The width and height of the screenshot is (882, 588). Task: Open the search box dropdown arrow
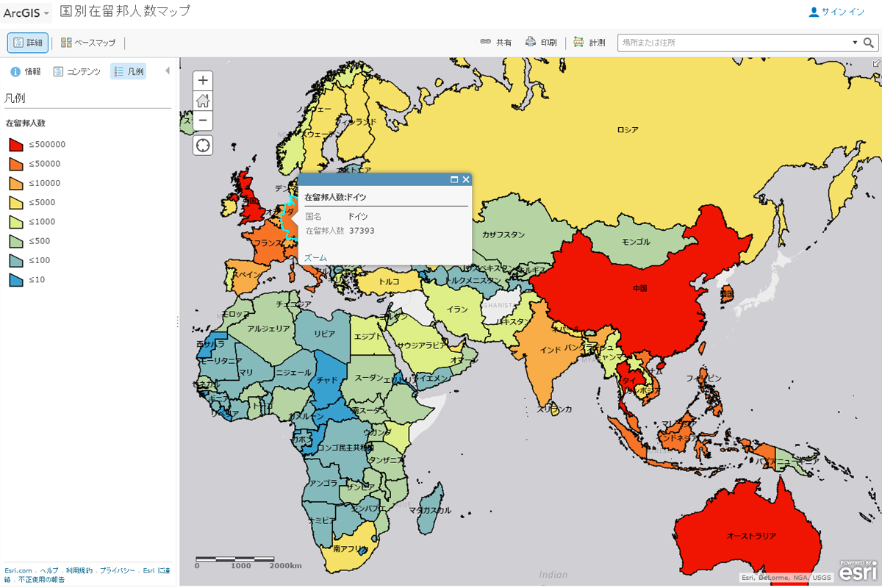click(x=855, y=43)
